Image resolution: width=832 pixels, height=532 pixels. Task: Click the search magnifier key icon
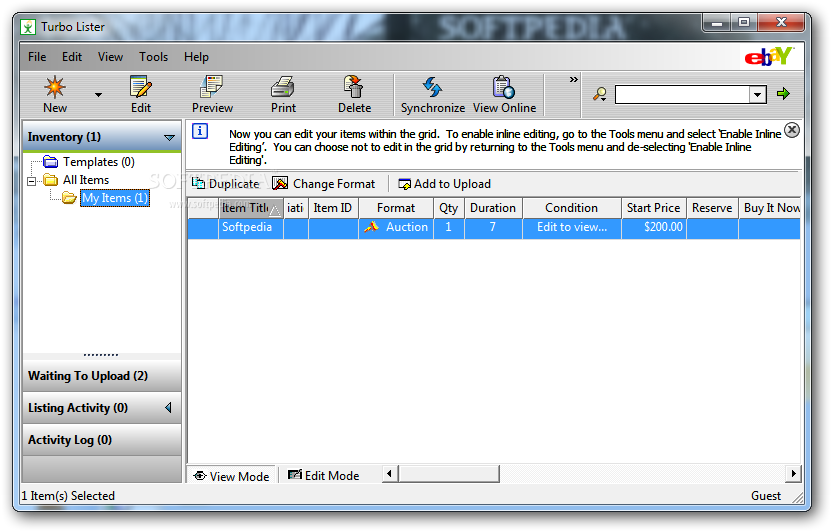[x=600, y=94]
